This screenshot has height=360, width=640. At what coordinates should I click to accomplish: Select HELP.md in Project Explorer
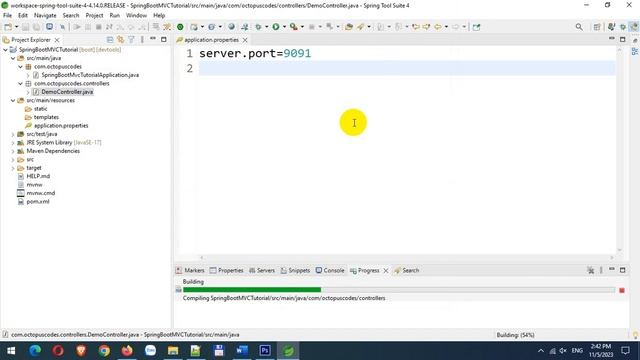[38, 176]
